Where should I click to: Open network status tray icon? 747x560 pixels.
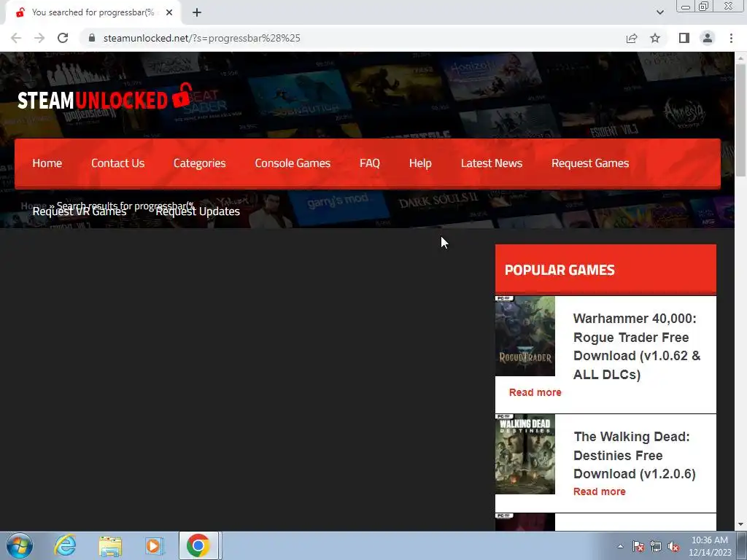pyautogui.click(x=656, y=546)
